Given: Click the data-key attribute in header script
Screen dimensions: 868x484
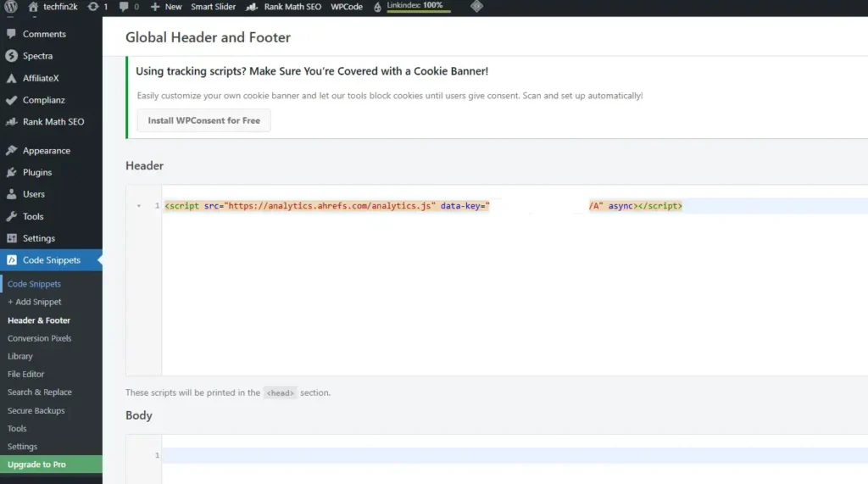Looking at the screenshot, I should pyautogui.click(x=462, y=205).
